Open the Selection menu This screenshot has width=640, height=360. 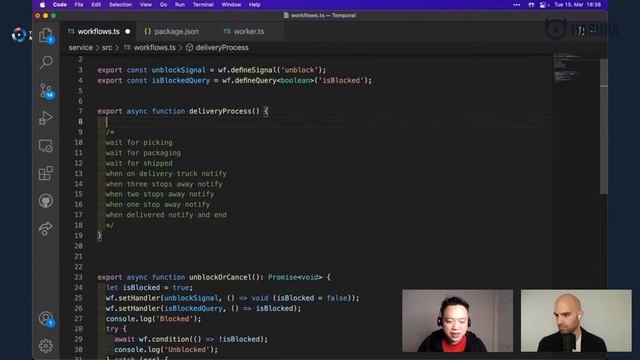pos(120,5)
